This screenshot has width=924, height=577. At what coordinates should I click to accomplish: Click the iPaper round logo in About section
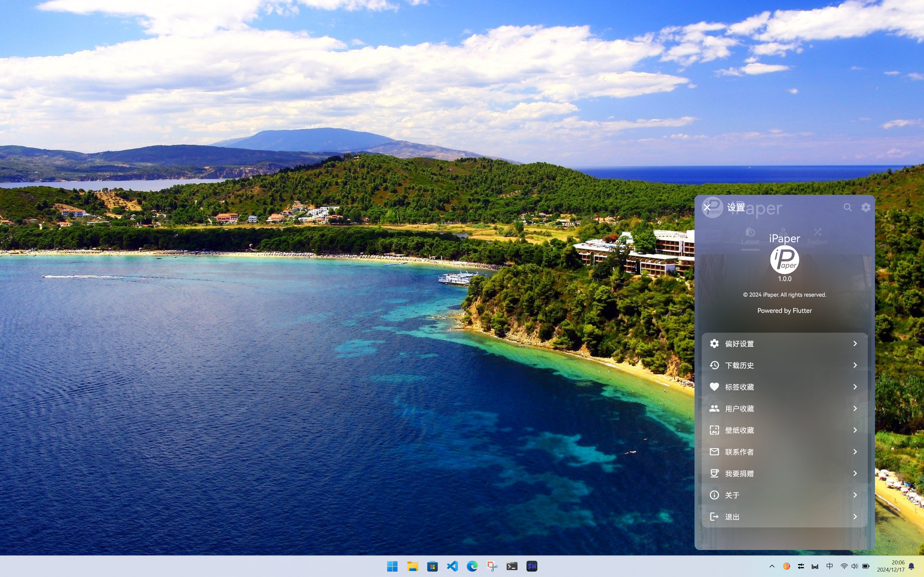[x=784, y=260]
